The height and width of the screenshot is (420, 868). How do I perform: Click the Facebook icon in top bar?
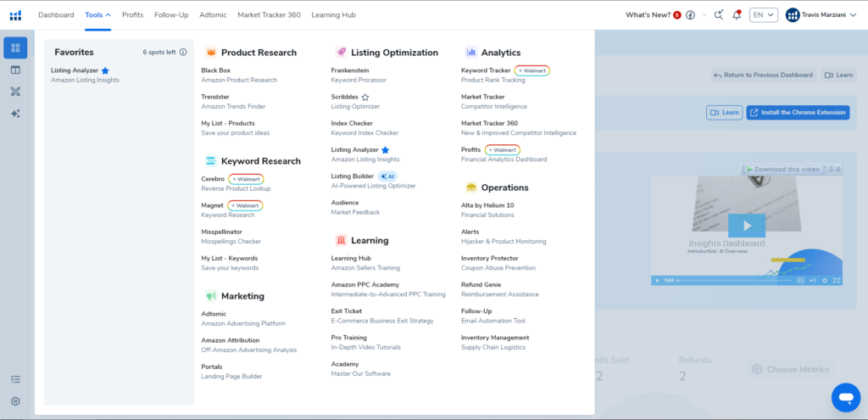pyautogui.click(x=690, y=15)
